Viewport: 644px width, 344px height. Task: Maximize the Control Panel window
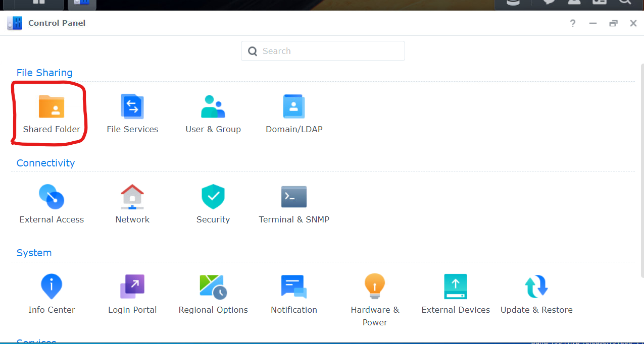pos(613,23)
